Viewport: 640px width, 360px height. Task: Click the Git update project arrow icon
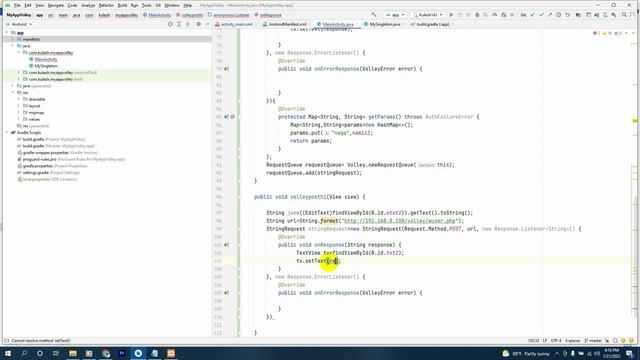point(533,15)
